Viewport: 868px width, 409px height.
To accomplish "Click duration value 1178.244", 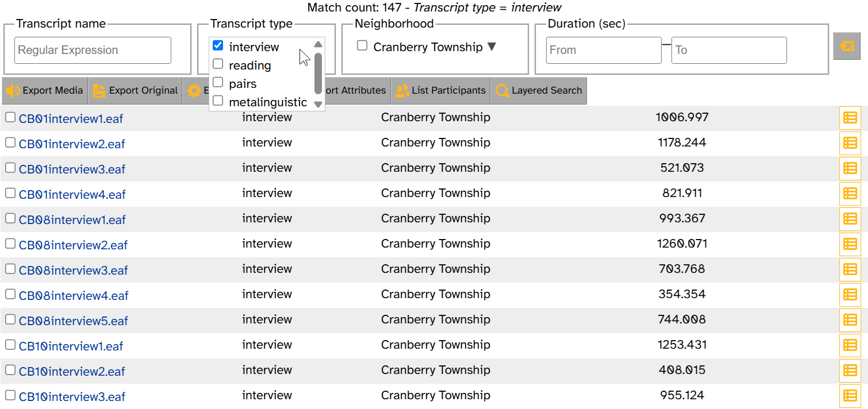I will [x=682, y=142].
